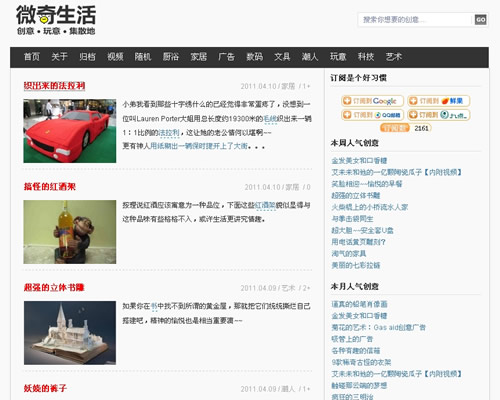The width and height of the screenshot is (500, 400).
Task: Open sidebar link 用电话黄页雕刻?
Action: pos(358,242)
